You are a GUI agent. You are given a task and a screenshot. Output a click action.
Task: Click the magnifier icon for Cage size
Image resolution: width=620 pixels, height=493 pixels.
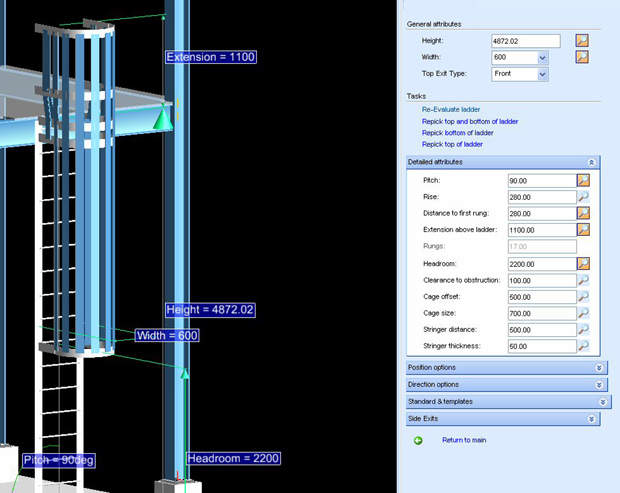583,313
